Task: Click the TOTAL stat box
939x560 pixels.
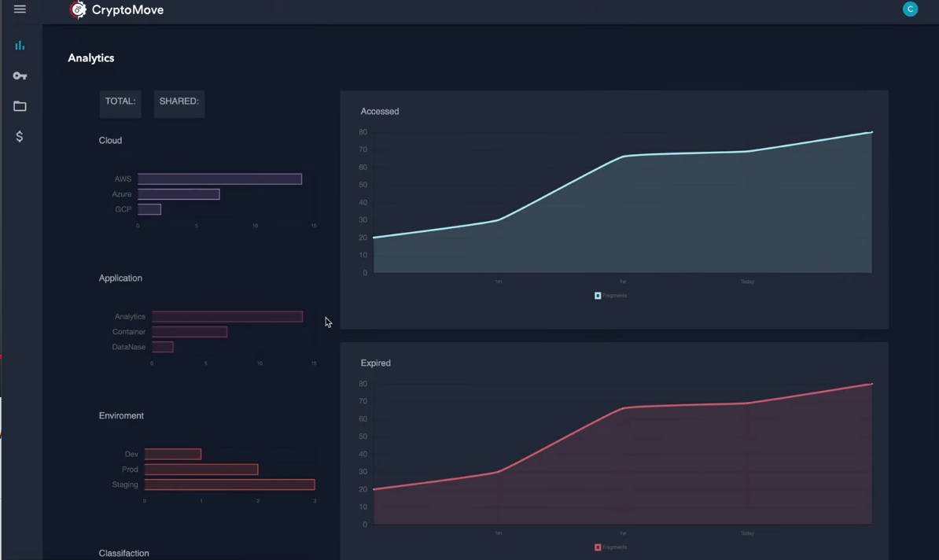Action: pyautogui.click(x=120, y=104)
